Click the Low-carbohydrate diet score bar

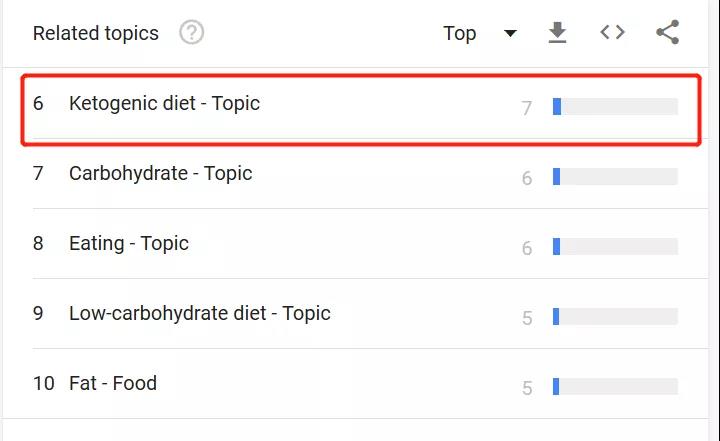click(x=615, y=317)
